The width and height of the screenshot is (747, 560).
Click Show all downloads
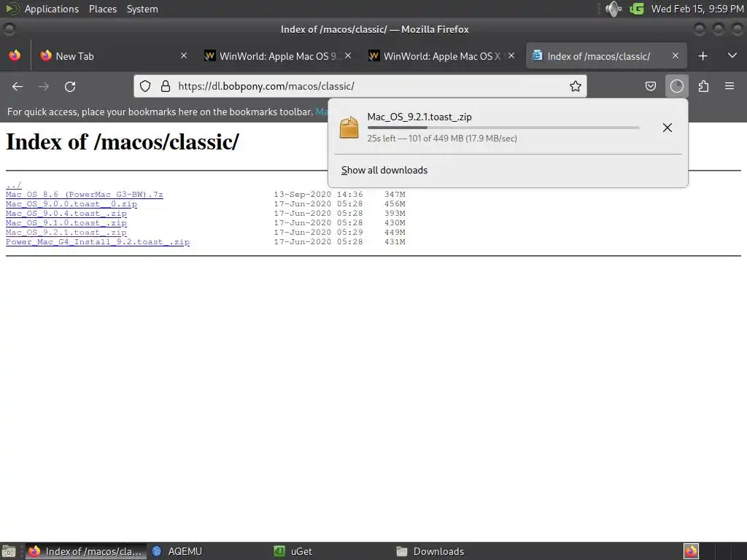coord(384,170)
